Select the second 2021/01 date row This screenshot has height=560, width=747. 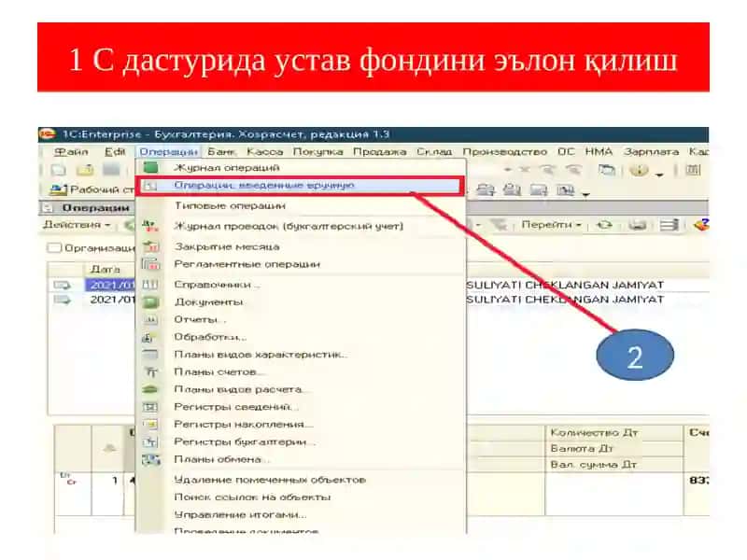coord(112,300)
